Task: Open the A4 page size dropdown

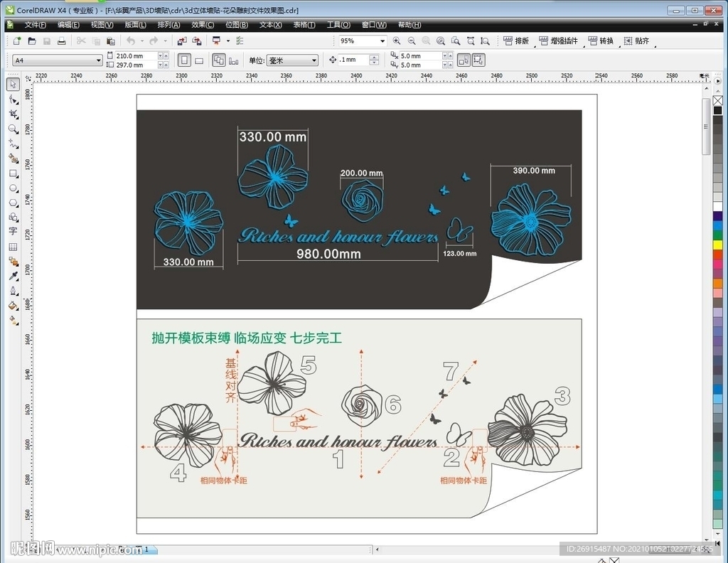Action: (x=98, y=60)
